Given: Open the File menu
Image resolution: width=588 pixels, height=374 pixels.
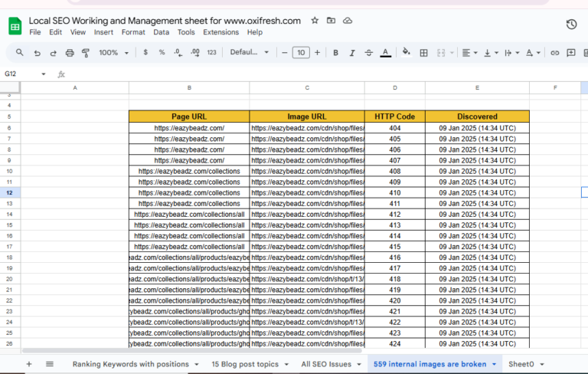Looking at the screenshot, I should 35,32.
